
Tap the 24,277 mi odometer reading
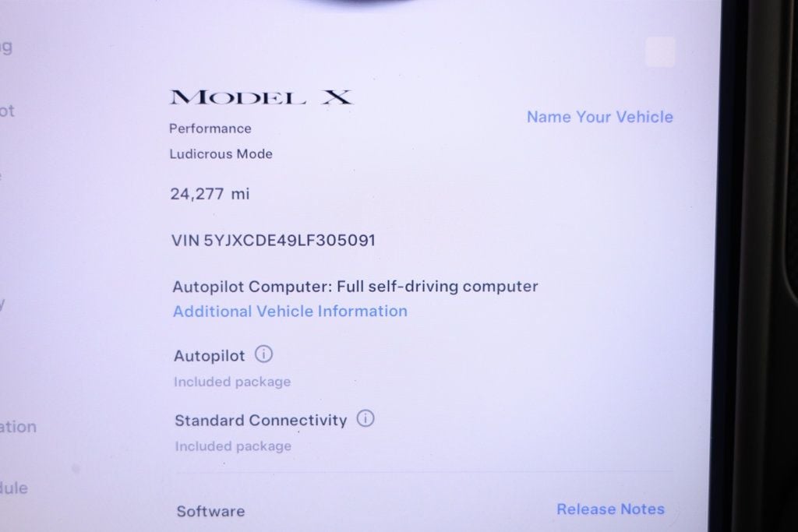[x=210, y=194]
